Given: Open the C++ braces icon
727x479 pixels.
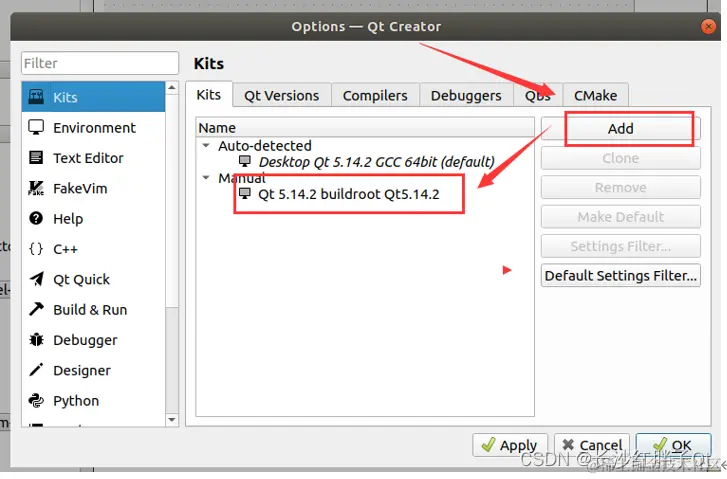Looking at the screenshot, I should click(36, 249).
